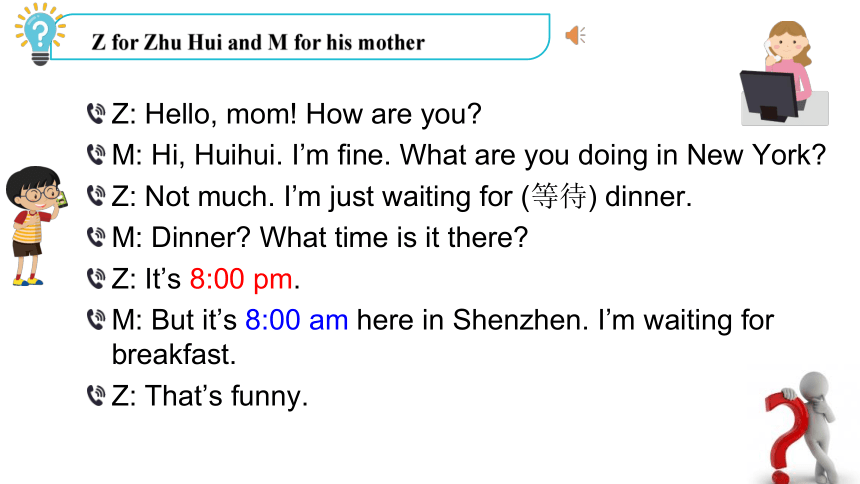This screenshot has height=484, width=860.
Task: Click the Chinese characters 等待 in parentheses
Action: click(559, 196)
